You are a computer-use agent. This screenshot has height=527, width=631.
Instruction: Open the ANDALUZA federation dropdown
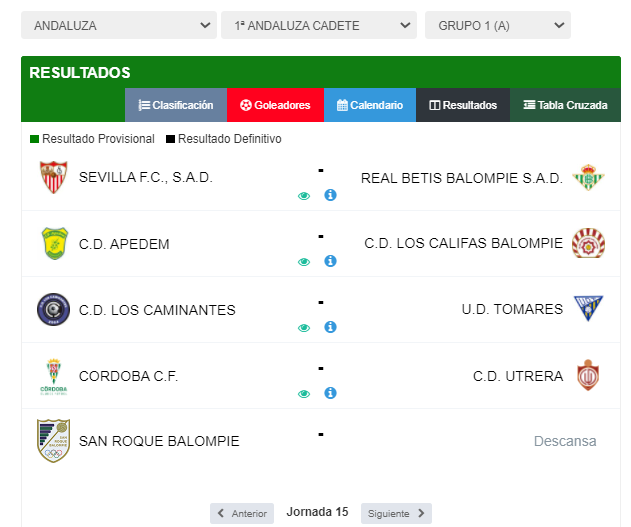(x=119, y=25)
